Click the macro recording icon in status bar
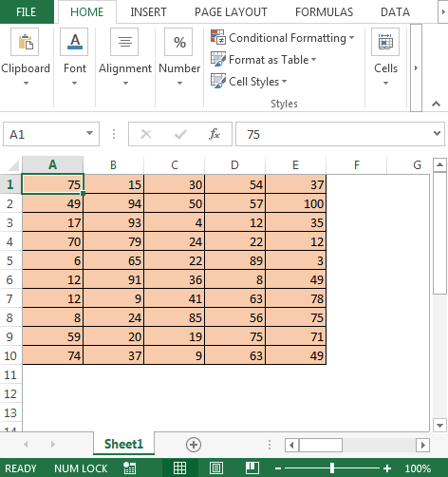The width and height of the screenshot is (448, 477). (129, 468)
